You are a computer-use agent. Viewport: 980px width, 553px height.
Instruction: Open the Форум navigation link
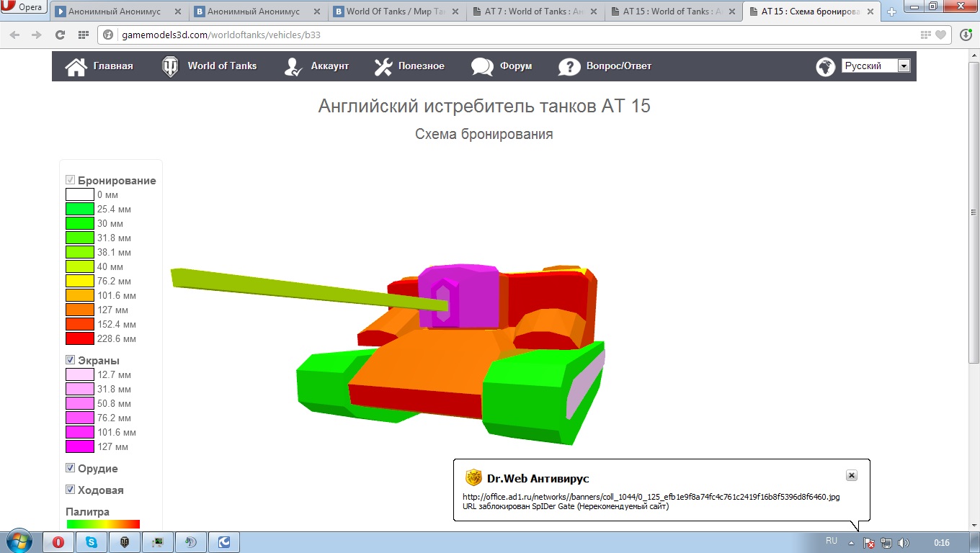[x=516, y=66]
